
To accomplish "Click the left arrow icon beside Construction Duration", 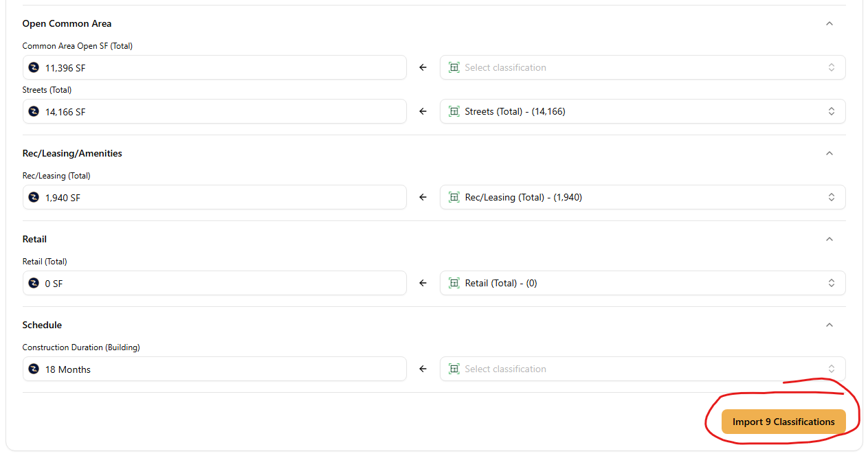I will [423, 369].
